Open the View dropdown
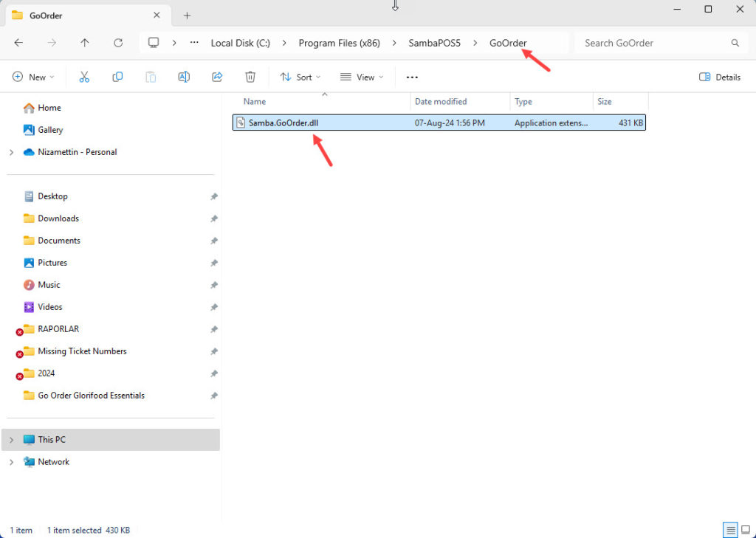This screenshot has height=538, width=756. pyautogui.click(x=362, y=77)
